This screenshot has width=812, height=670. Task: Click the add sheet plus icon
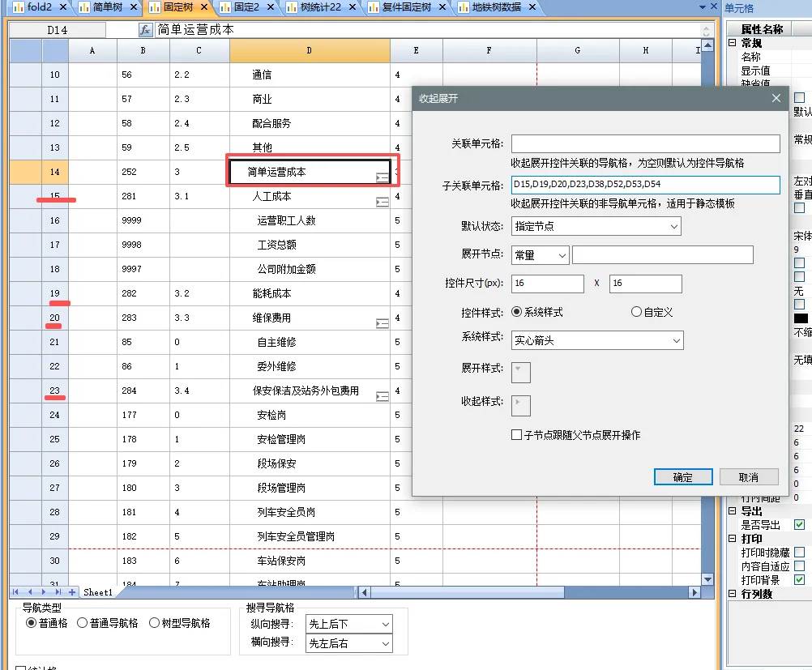tap(72, 592)
